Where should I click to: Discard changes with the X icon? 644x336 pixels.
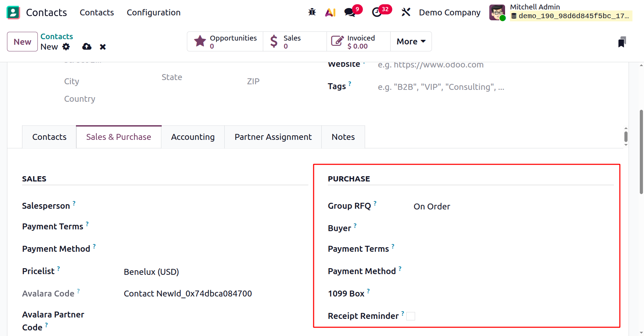[x=103, y=47]
